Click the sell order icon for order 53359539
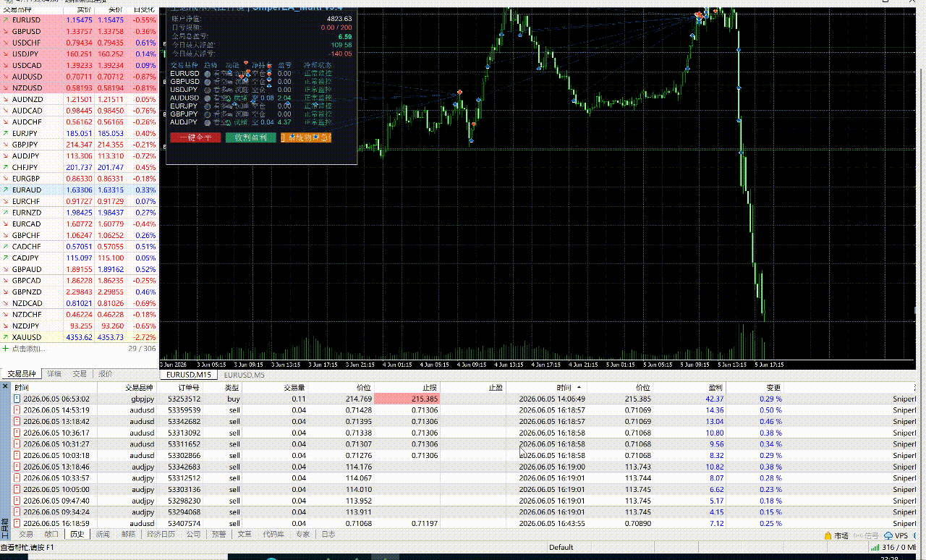Image resolution: width=926 pixels, height=560 pixels. (x=17, y=410)
